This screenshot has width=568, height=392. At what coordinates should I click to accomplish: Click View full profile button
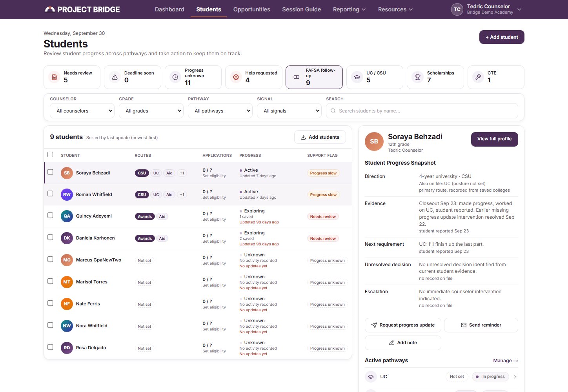click(x=494, y=139)
